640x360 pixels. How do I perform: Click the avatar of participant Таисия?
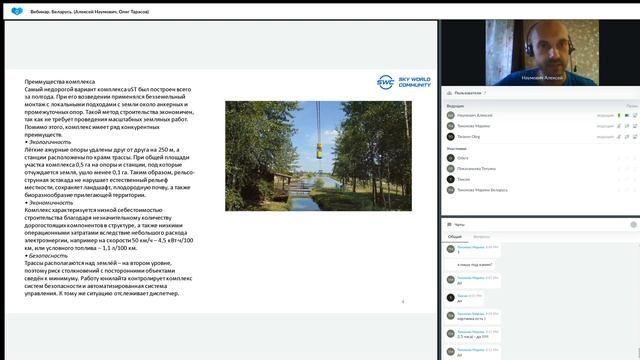pos(451,179)
